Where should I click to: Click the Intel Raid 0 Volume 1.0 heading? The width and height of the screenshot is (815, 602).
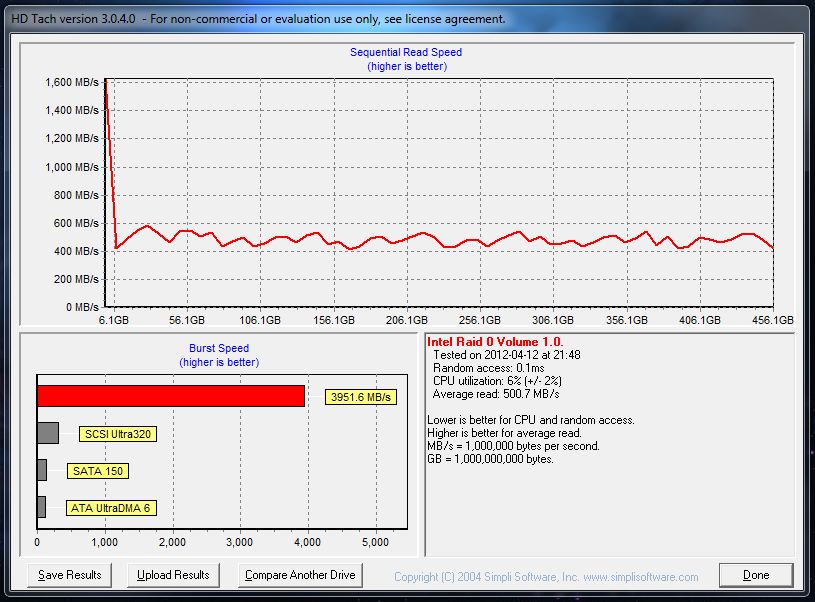(x=495, y=342)
